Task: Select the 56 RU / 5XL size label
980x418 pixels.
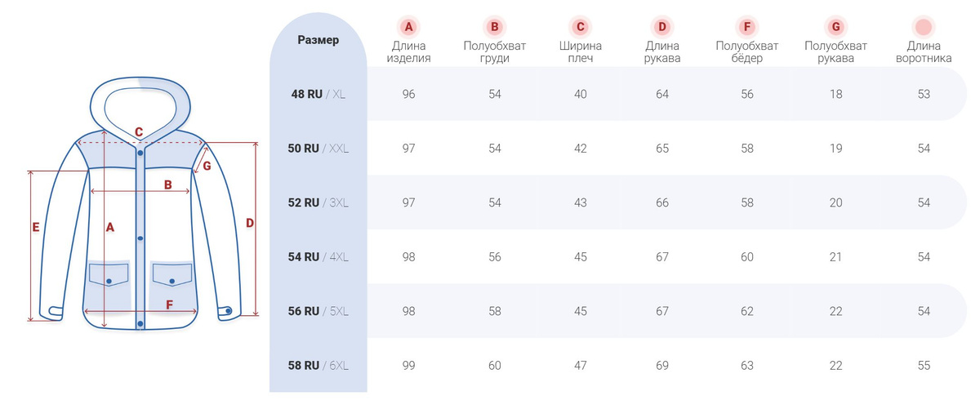Action: (318, 311)
